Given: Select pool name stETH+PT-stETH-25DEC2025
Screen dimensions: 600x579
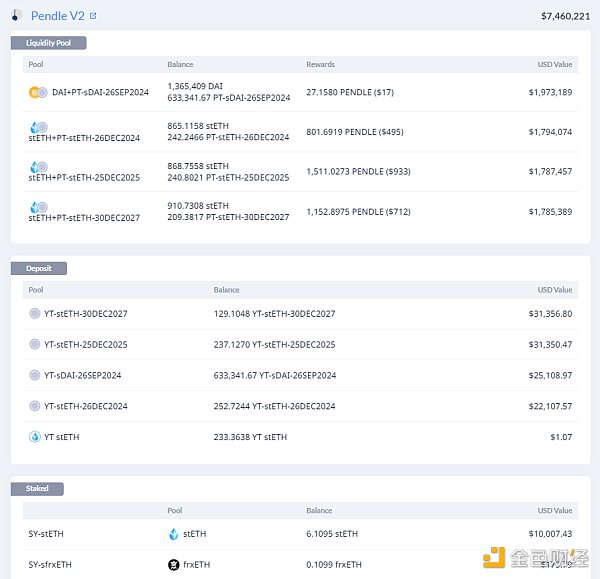Looking at the screenshot, I should point(84,178).
